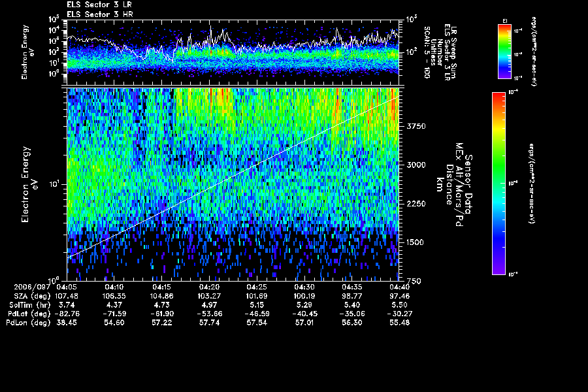Click the PdLon value 56.30
The width and height of the screenshot is (588, 392).
pos(351,323)
